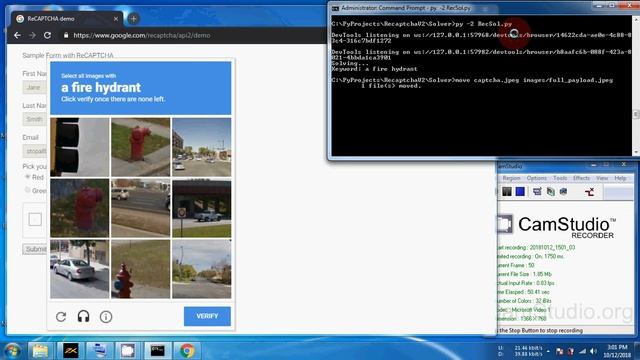Screen dimensions: 640x360
Task: Open the CamStudio taskbar button
Action: click(128, 351)
